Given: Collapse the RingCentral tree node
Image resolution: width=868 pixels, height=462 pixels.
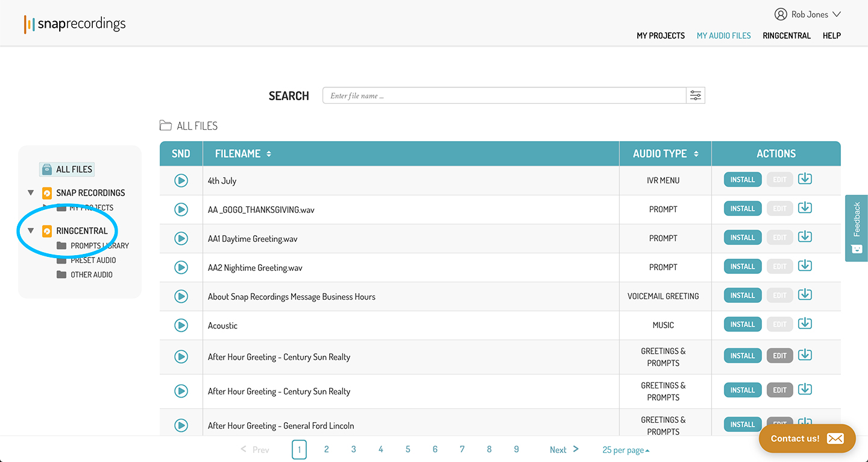Looking at the screenshot, I should (x=31, y=231).
